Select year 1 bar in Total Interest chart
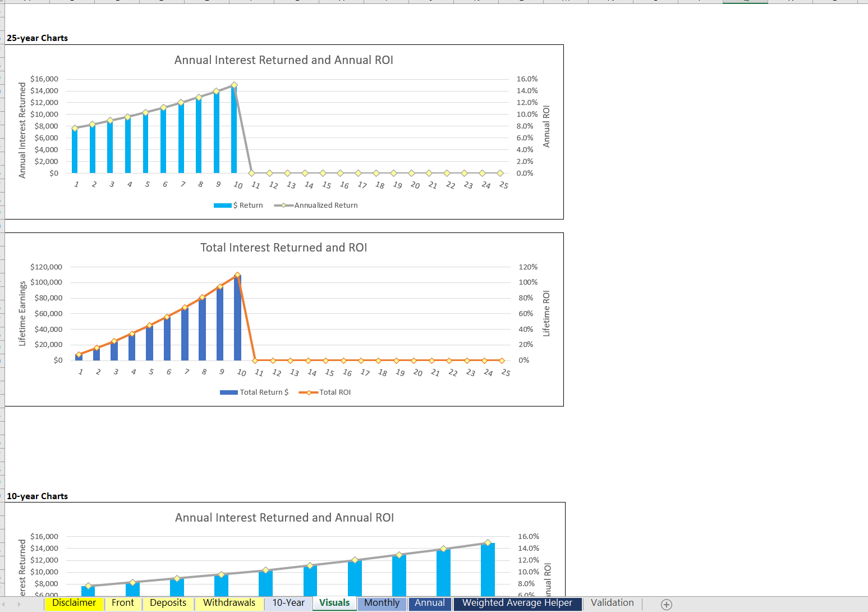Screen dimensions: 868x612 [x=79, y=357]
